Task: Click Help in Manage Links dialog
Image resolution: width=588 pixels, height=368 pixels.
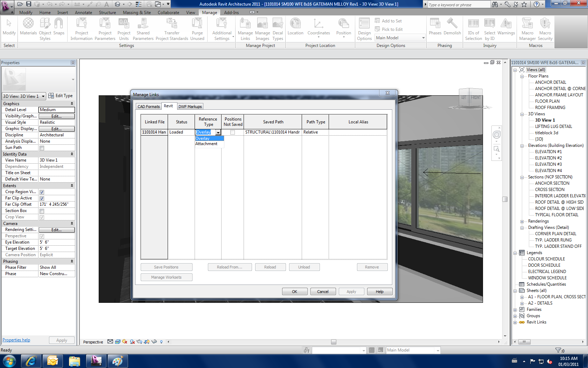Action: tap(380, 292)
